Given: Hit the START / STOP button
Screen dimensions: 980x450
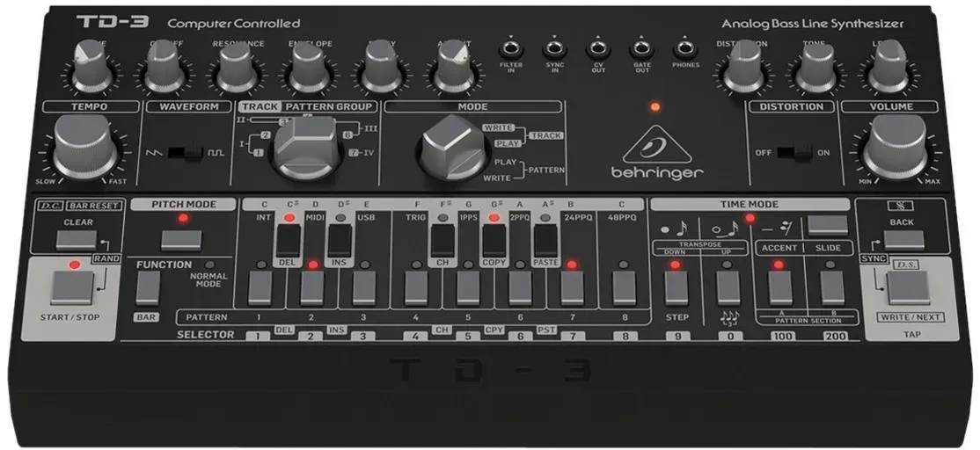Looking at the screenshot, I should click(72, 287).
